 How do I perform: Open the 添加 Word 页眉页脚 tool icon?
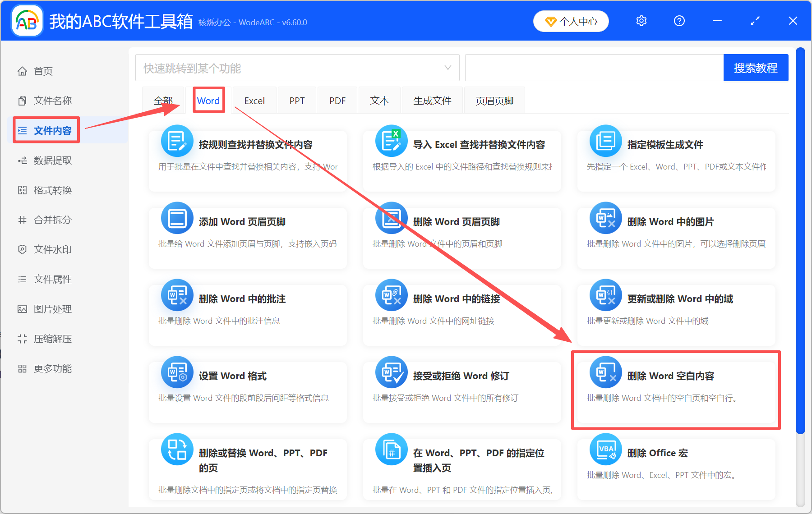click(177, 218)
